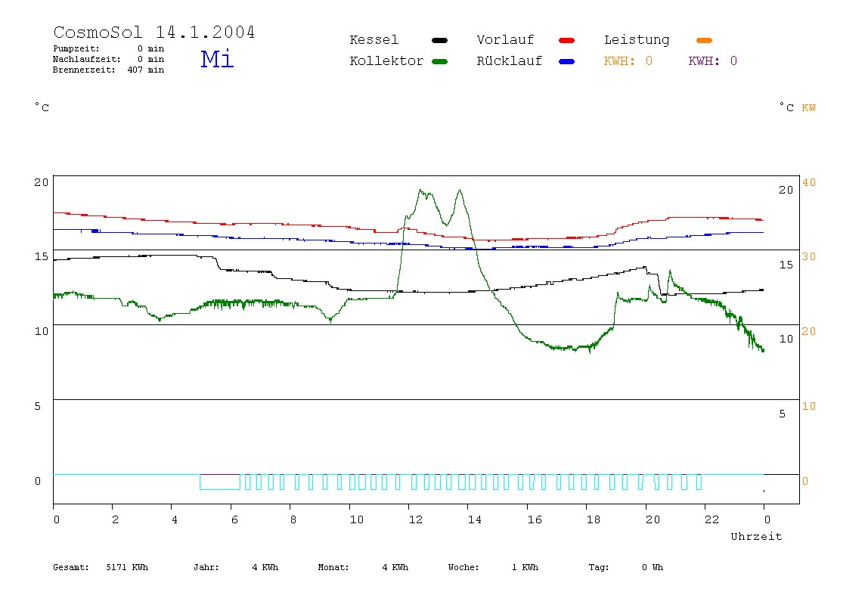Select the purple "KWH: 0" readout

(x=713, y=61)
